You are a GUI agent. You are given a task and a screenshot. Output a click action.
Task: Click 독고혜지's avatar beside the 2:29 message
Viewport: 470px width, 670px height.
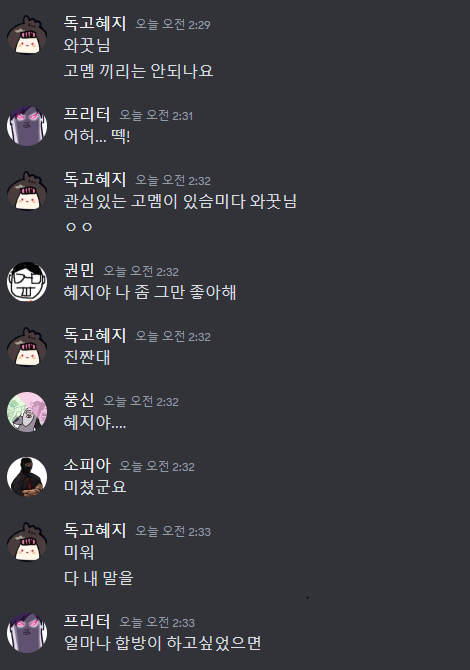27,35
